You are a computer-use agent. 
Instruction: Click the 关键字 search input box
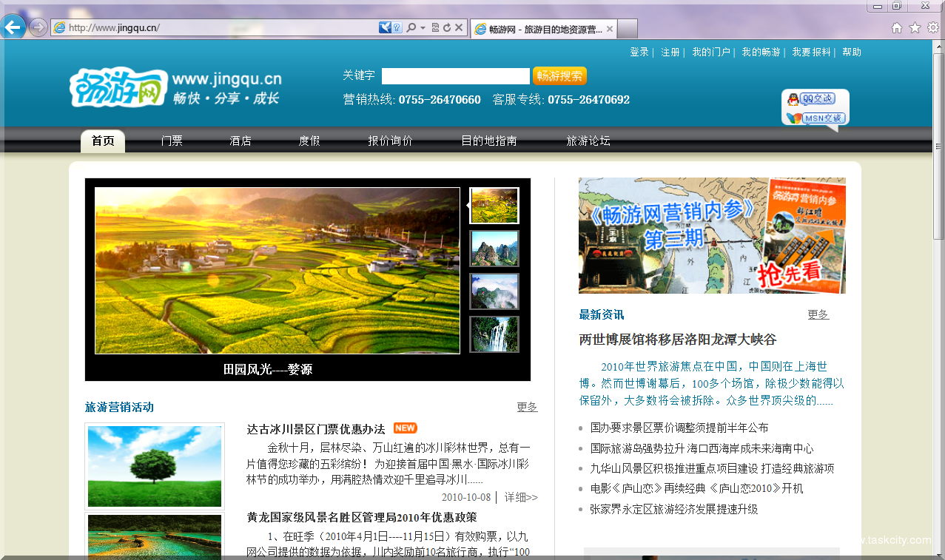coord(456,76)
